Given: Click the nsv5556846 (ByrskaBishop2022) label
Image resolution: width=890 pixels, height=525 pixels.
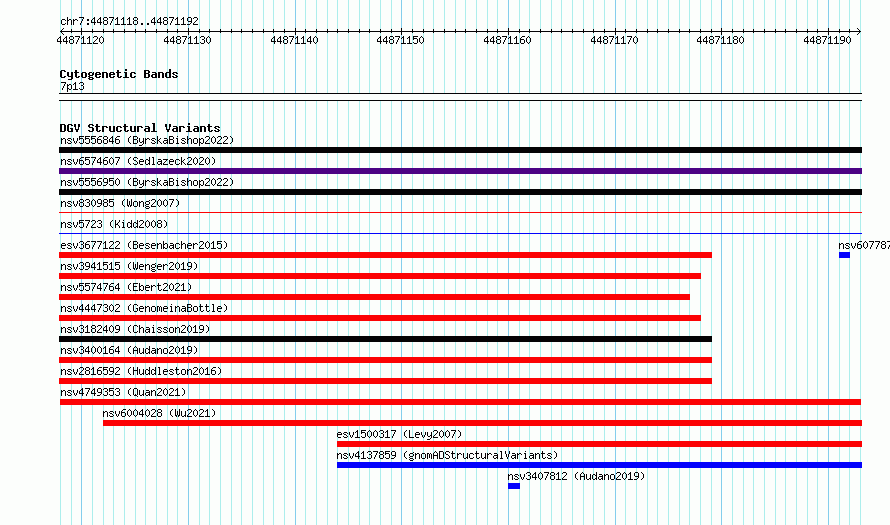Looking at the screenshot, I should [x=147, y=140].
